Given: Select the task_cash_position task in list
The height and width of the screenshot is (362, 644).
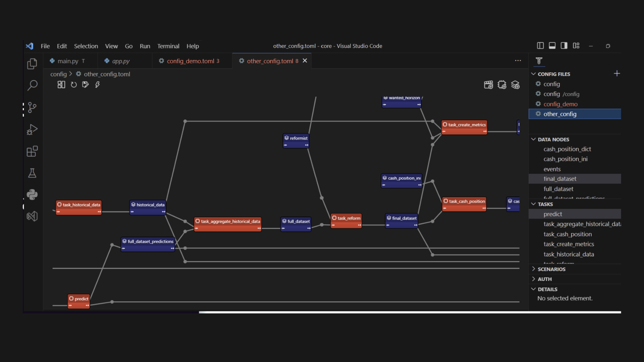Looking at the screenshot, I should pyautogui.click(x=567, y=234).
